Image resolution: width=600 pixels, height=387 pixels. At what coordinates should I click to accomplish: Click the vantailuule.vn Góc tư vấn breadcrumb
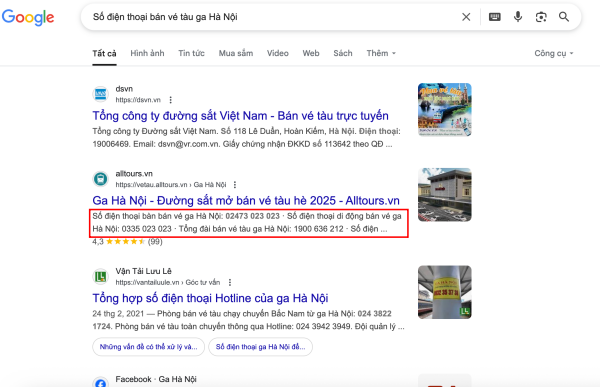coord(168,282)
